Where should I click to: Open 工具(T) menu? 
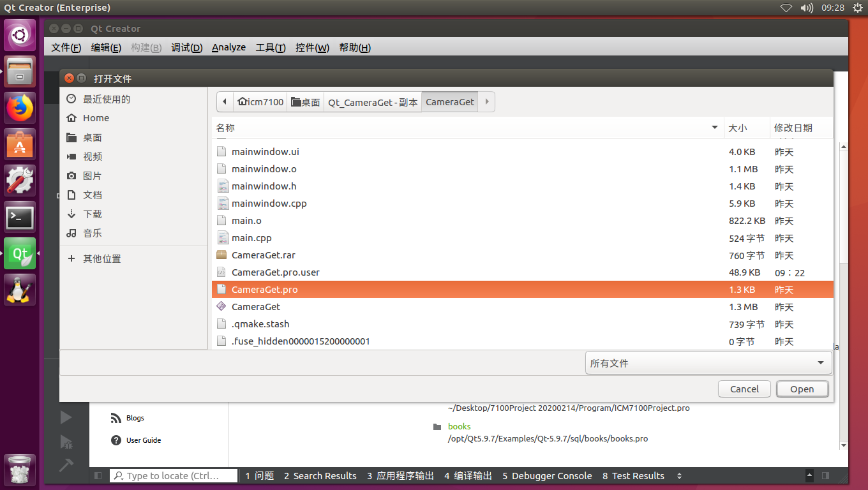click(x=271, y=47)
